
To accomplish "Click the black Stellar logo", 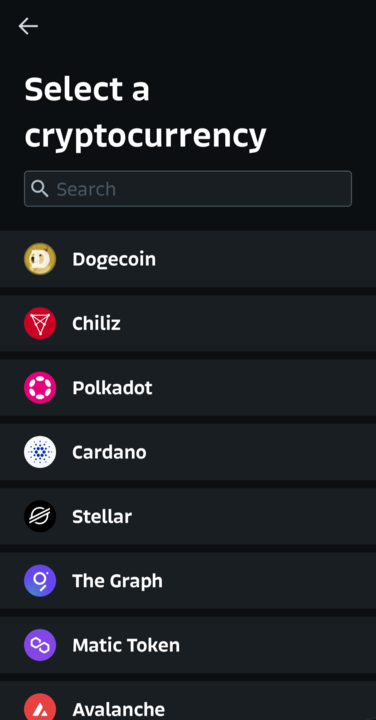I will (x=40, y=516).
